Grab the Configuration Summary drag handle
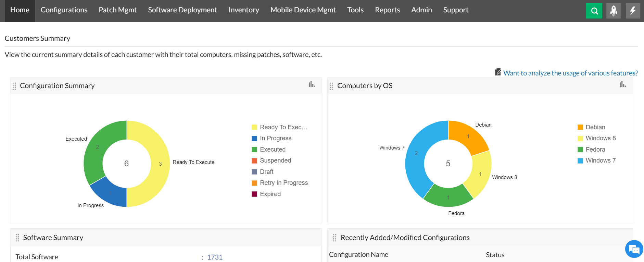The image size is (644, 262). pyautogui.click(x=14, y=86)
